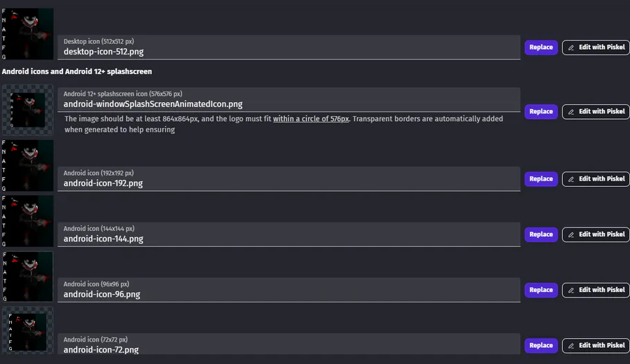630x364 pixels.
Task: Edit desktop-icon-512.png with Piskel
Action: pyautogui.click(x=596, y=48)
